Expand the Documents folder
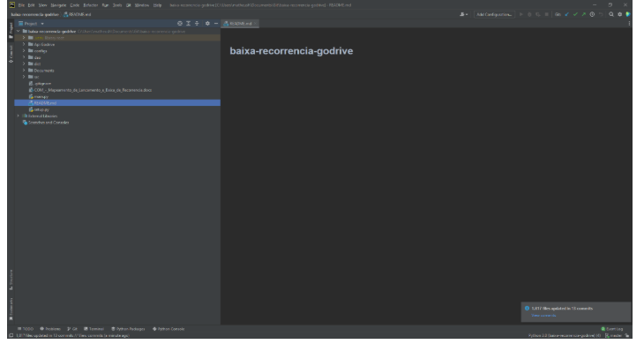644x344 pixels. (x=24, y=71)
